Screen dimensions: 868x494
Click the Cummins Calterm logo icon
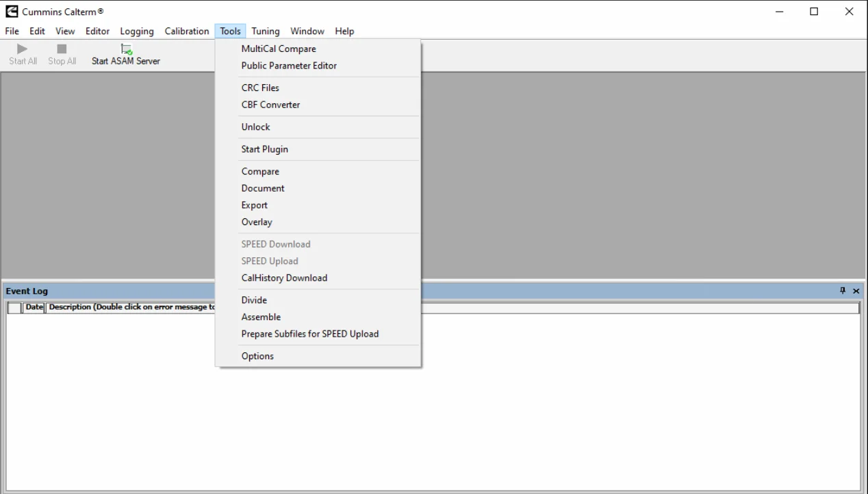[12, 12]
